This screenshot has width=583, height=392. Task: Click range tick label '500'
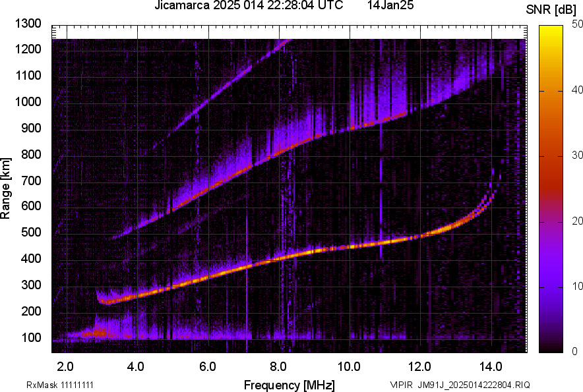(31, 232)
